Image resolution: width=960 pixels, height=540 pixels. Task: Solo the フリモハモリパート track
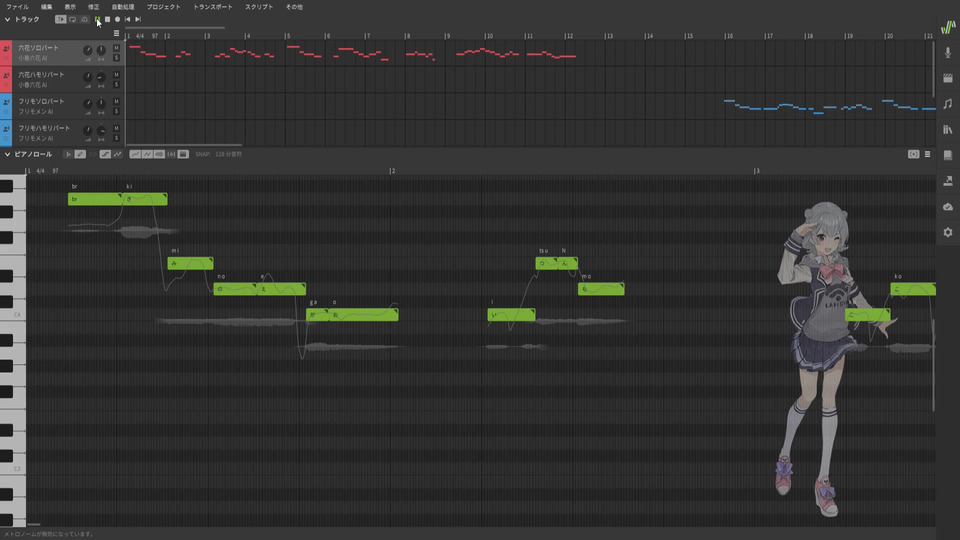coord(116,138)
